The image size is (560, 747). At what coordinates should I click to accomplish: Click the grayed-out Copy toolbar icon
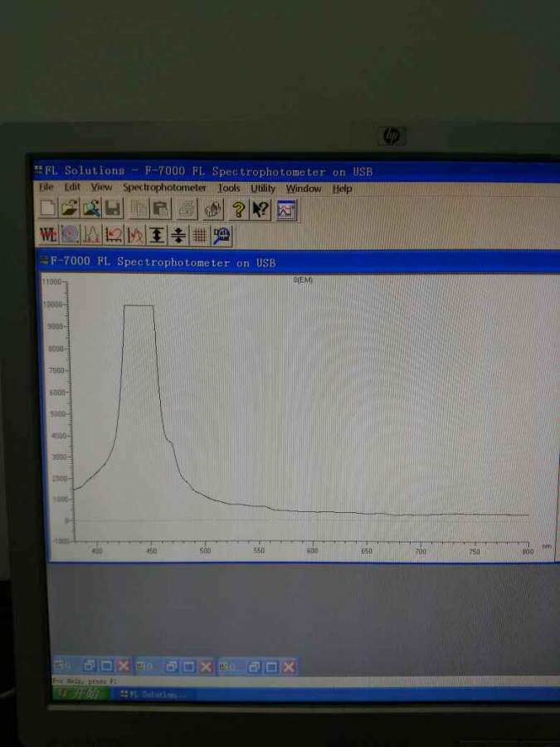click(139, 209)
